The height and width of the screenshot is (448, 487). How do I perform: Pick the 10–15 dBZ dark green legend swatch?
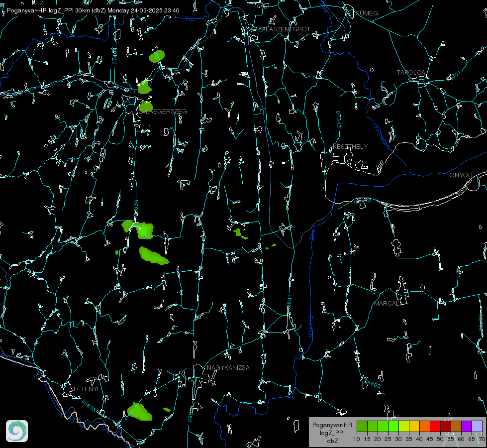click(362, 426)
